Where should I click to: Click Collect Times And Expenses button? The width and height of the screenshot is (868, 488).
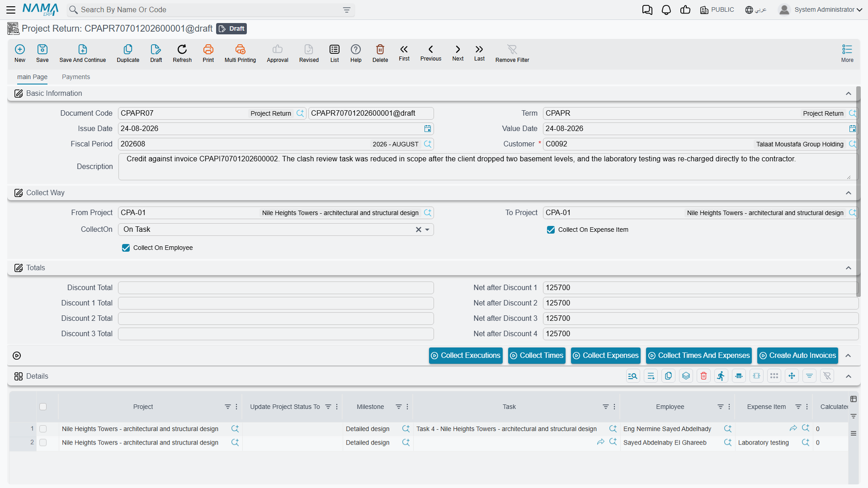(x=699, y=356)
